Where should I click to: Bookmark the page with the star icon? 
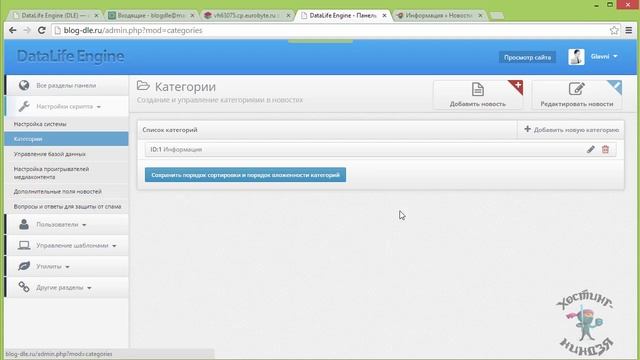pos(614,30)
